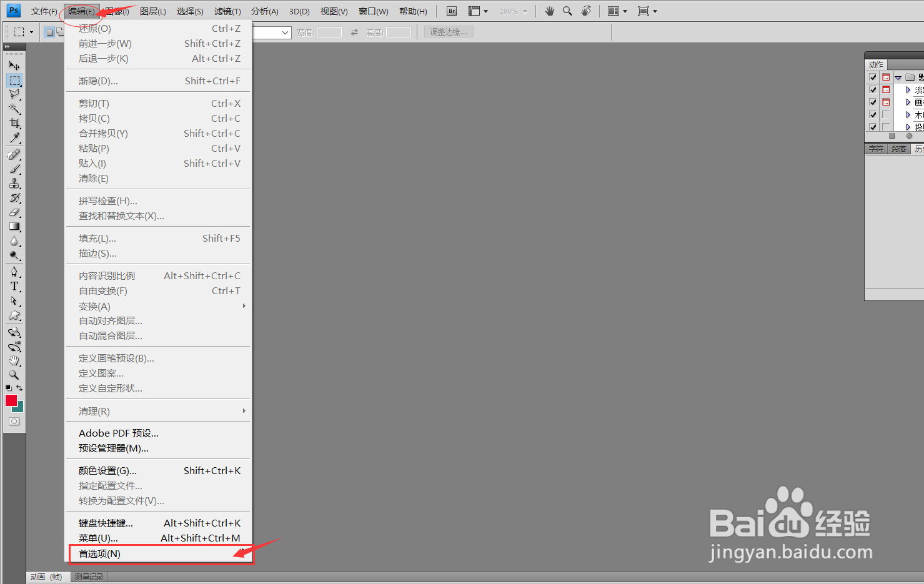Click the Zoom magnifier icon in top bar
The width and height of the screenshot is (924, 584).
point(567,11)
